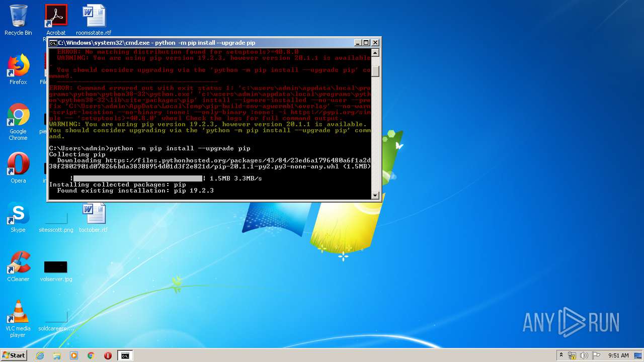This screenshot has height=362, width=644.
Task: Select the toctober.rtf document icon
Action: point(94,217)
